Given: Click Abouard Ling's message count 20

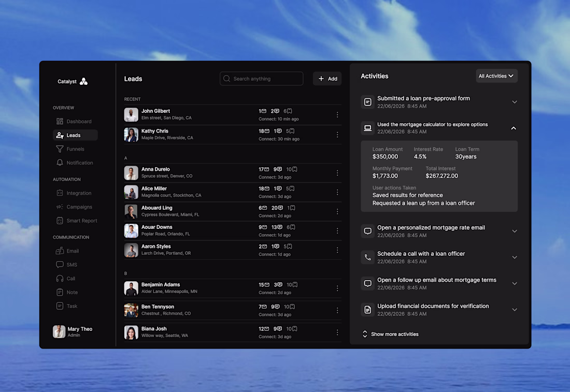Looking at the screenshot, I should [x=277, y=208].
